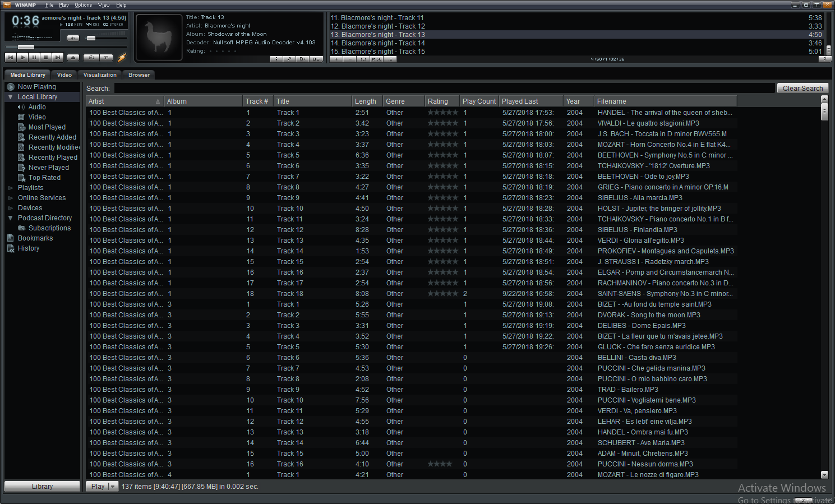Click the Play button below the track list
Image resolution: width=835 pixels, height=504 pixels.
point(98,487)
